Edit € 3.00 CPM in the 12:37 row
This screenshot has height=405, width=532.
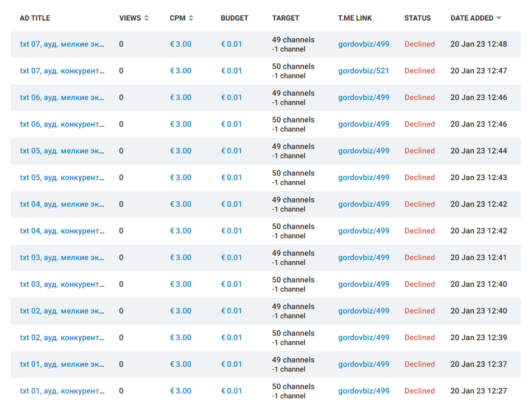pyautogui.click(x=181, y=364)
